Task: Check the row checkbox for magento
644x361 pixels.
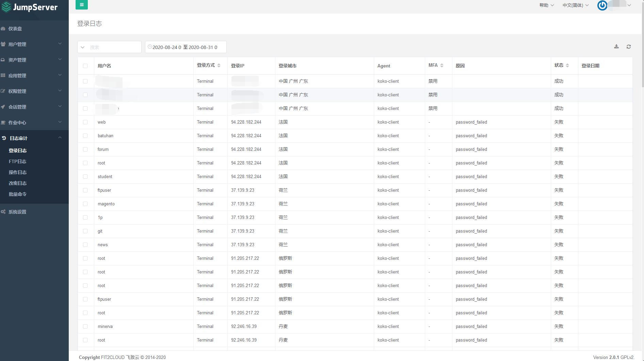Action: tap(85, 204)
